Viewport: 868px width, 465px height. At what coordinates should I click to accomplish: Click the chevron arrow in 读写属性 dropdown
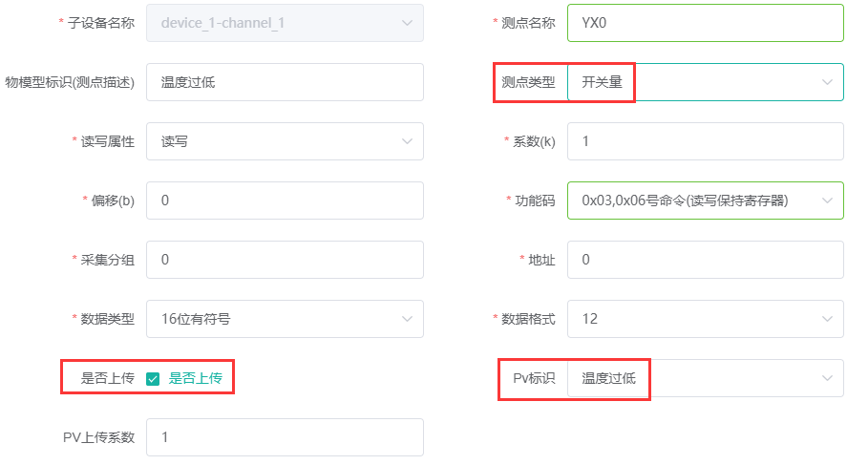click(x=407, y=141)
